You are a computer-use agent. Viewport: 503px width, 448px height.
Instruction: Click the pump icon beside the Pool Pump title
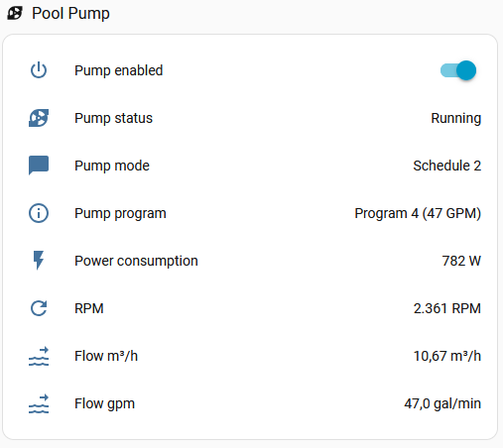pyautogui.click(x=15, y=13)
